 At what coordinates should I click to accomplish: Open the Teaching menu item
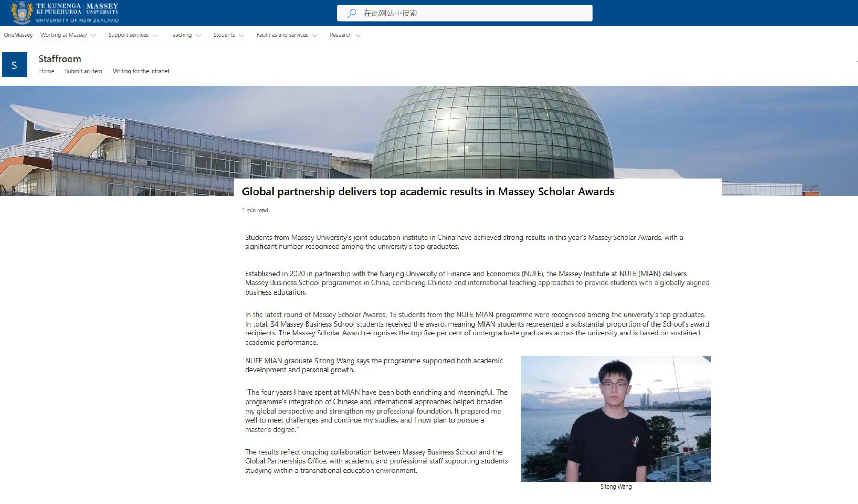(181, 35)
